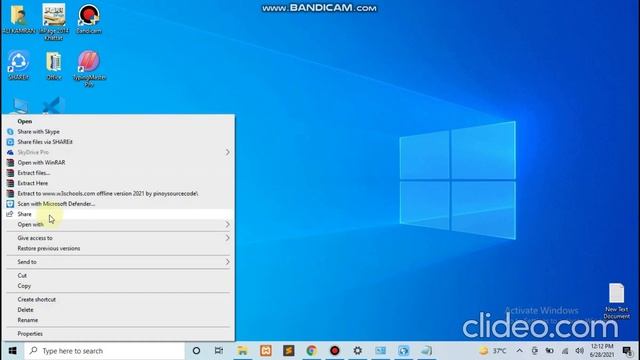
Task: Expand the SkyDrive Pro submenu
Action: pos(118,152)
